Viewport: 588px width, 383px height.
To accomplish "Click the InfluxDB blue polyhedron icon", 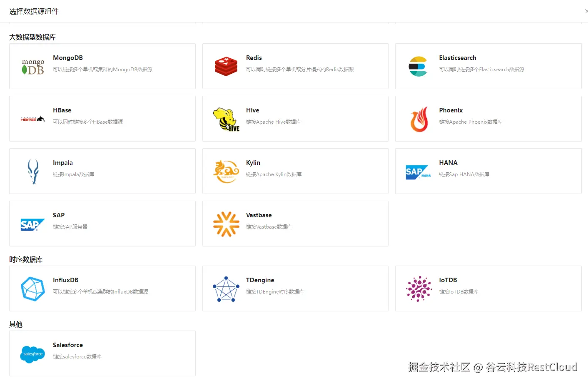I will pos(33,289).
